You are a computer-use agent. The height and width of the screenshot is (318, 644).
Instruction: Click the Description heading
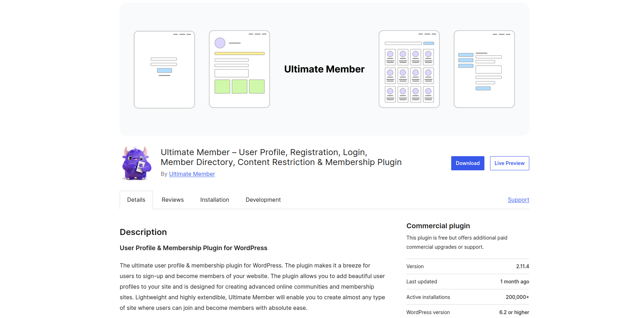pyautogui.click(x=143, y=232)
